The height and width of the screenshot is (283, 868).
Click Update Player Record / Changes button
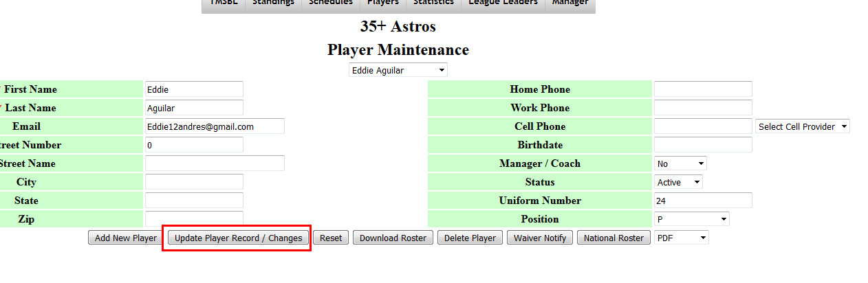pyautogui.click(x=238, y=238)
